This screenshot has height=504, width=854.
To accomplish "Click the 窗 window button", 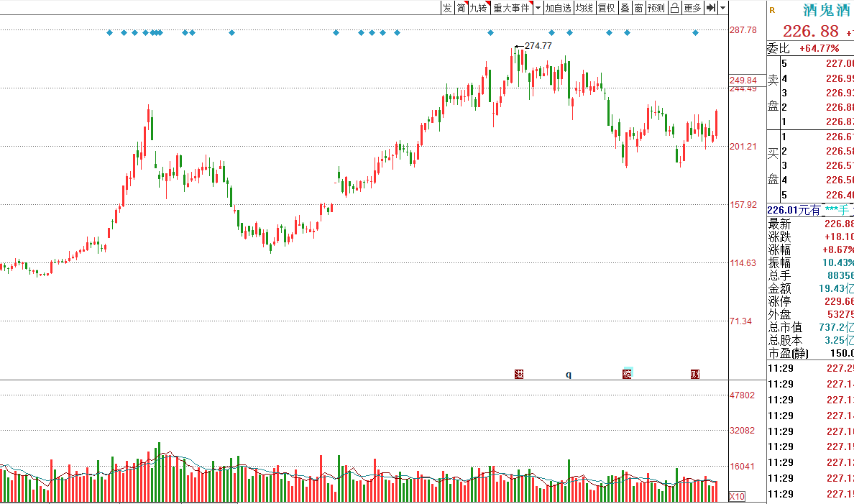I will coord(639,8).
